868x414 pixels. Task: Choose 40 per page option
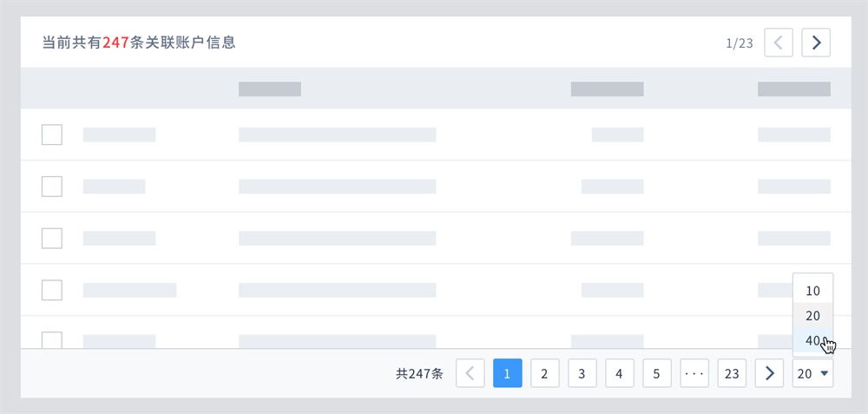tap(812, 341)
